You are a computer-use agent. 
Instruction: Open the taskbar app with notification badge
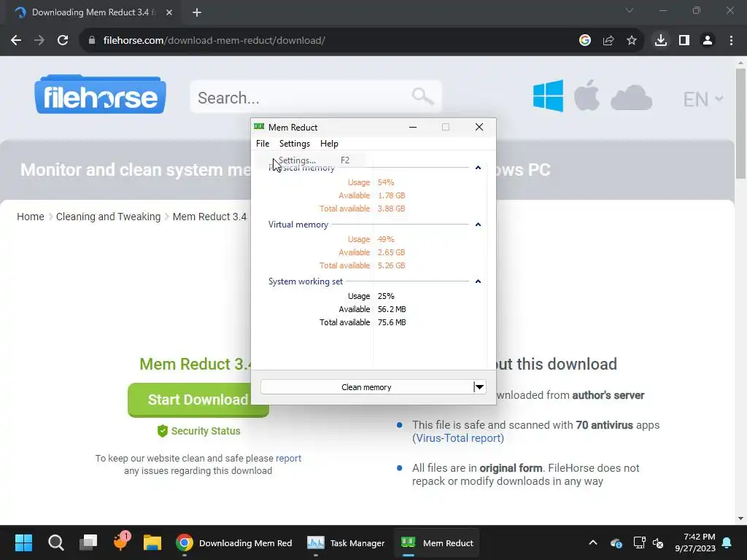[120, 542]
